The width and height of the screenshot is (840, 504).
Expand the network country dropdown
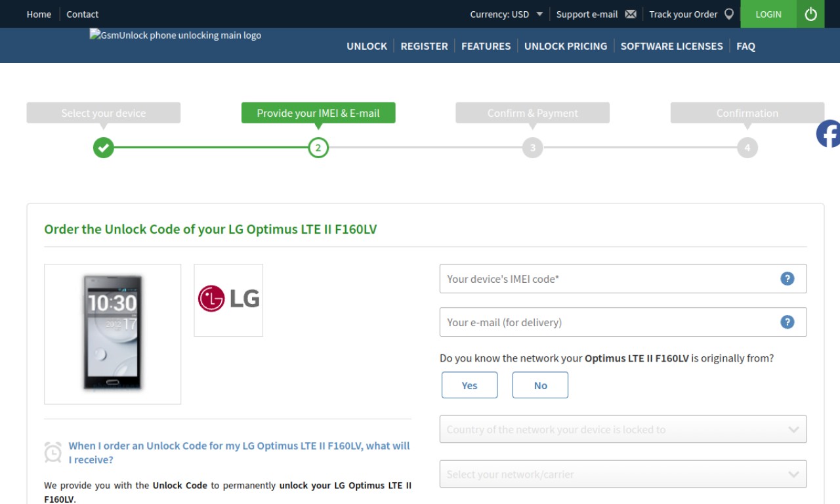(x=623, y=429)
